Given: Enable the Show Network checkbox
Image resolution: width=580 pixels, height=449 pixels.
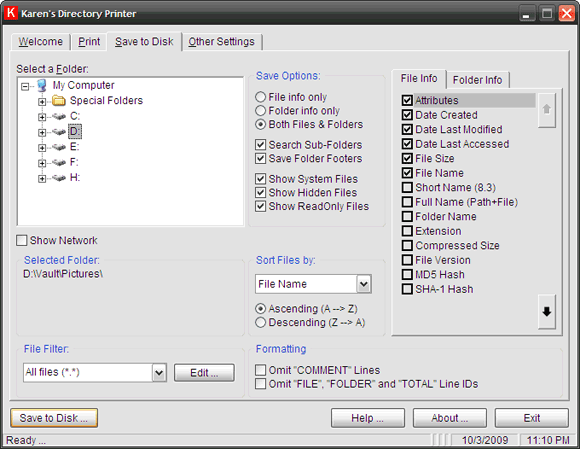Looking at the screenshot, I should click(x=21, y=240).
